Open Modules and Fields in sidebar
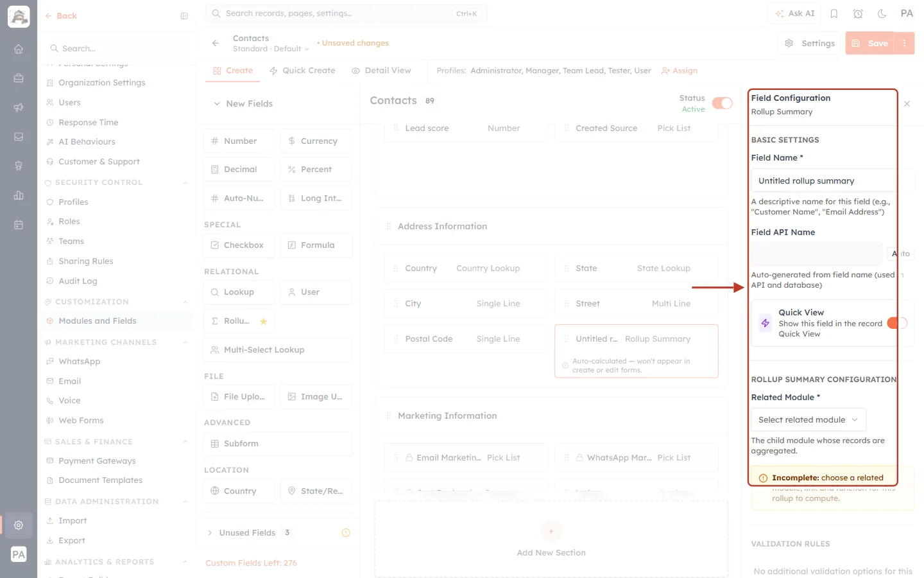The height and width of the screenshot is (578, 924). point(98,321)
